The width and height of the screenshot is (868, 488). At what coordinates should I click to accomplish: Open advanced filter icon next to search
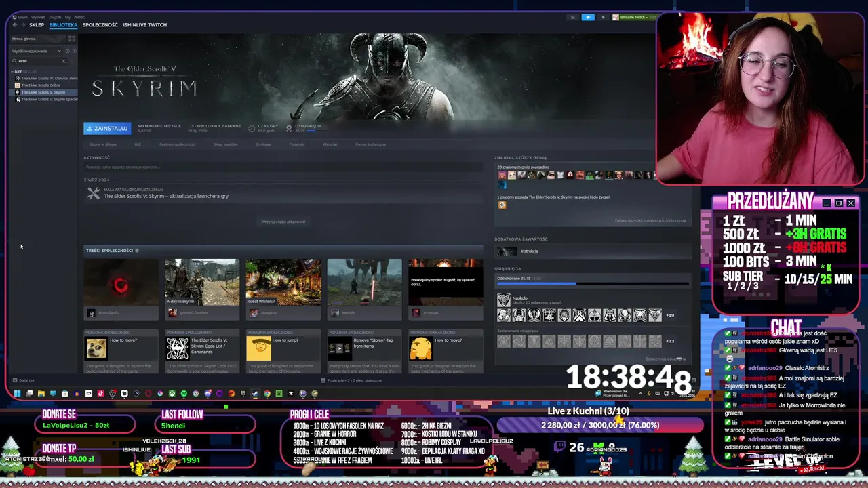(72, 61)
